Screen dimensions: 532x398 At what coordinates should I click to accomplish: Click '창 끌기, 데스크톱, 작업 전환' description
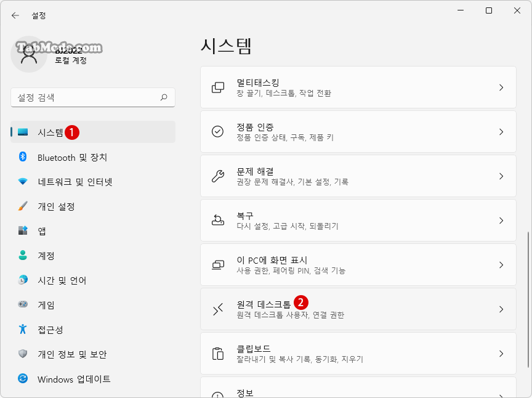[x=284, y=93]
